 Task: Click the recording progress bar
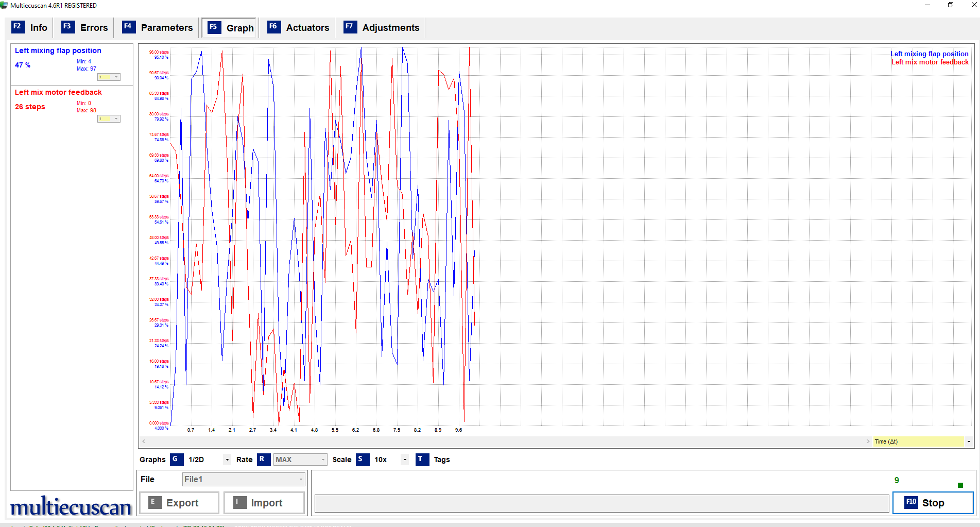pos(601,503)
